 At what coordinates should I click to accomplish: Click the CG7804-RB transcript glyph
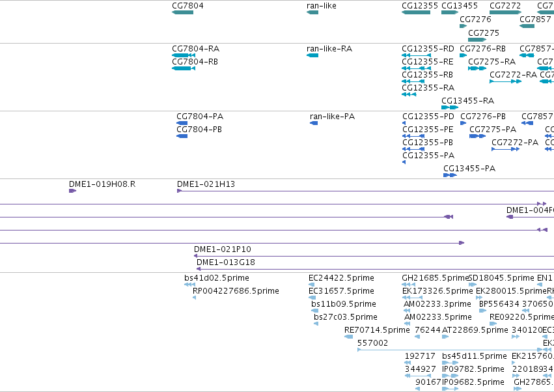[184, 68]
